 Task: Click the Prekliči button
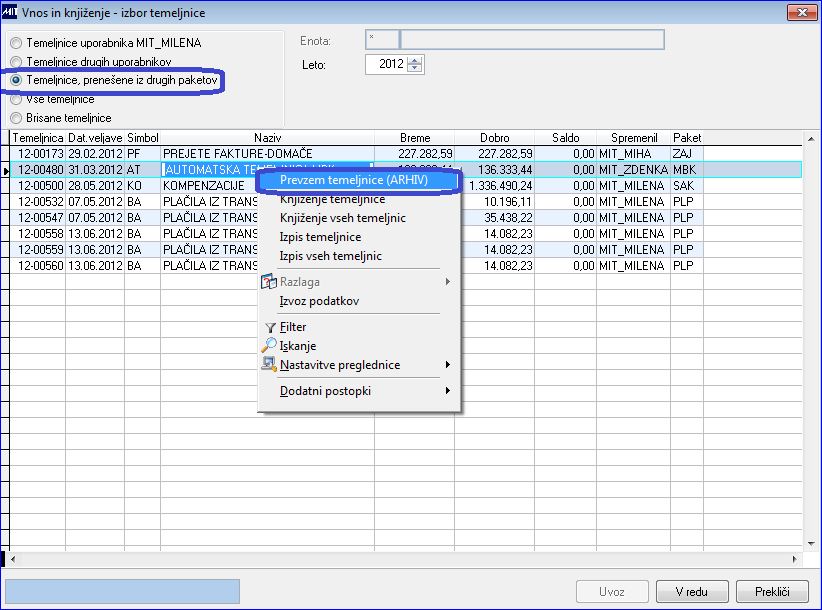point(772,592)
